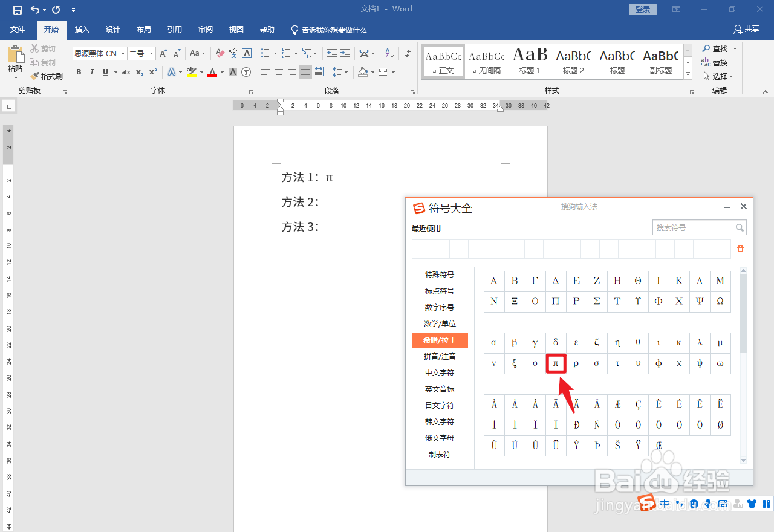Image resolution: width=774 pixels, height=532 pixels.
Task: Click the 登录 button in the title bar
Action: coord(642,9)
